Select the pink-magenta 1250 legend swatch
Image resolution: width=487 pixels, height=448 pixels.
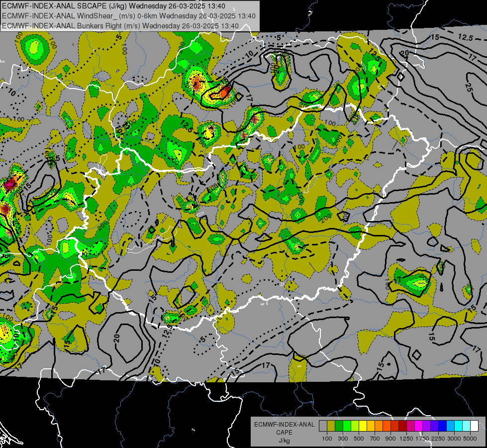click(410, 426)
